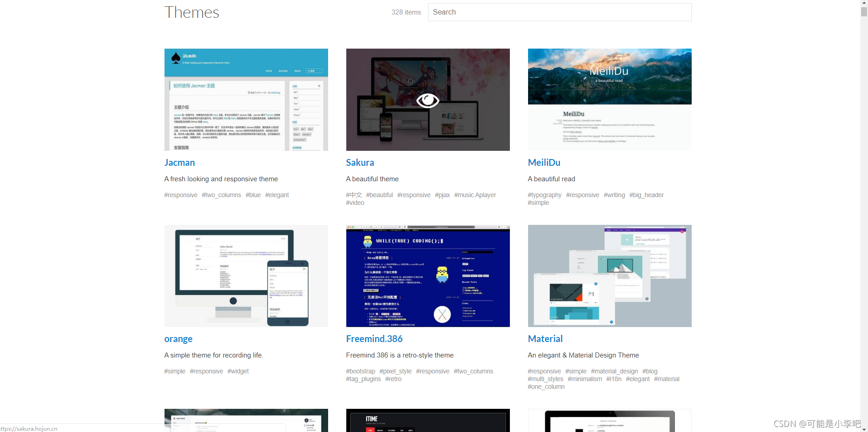The height and width of the screenshot is (432, 868).
Task: Filter by #typography tag under MeiliDu
Action: point(544,195)
